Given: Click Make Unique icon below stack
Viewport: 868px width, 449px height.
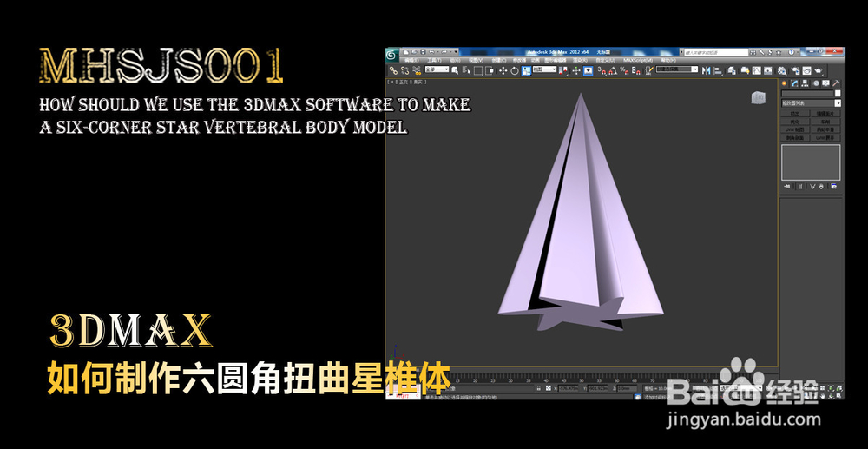Looking at the screenshot, I should click(812, 187).
